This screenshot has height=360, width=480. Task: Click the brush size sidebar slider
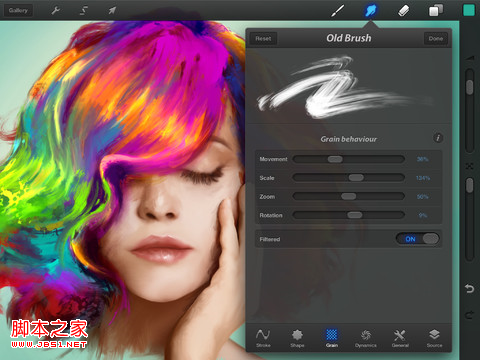(470, 110)
